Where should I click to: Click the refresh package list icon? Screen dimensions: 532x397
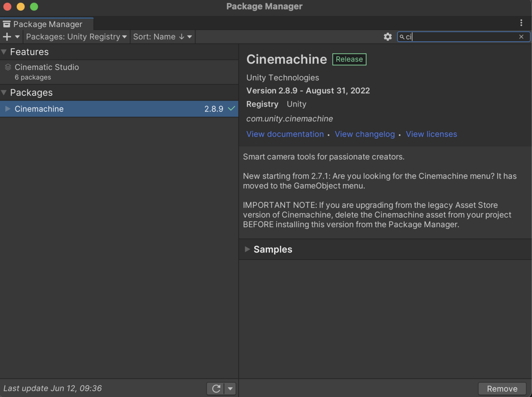coord(216,389)
